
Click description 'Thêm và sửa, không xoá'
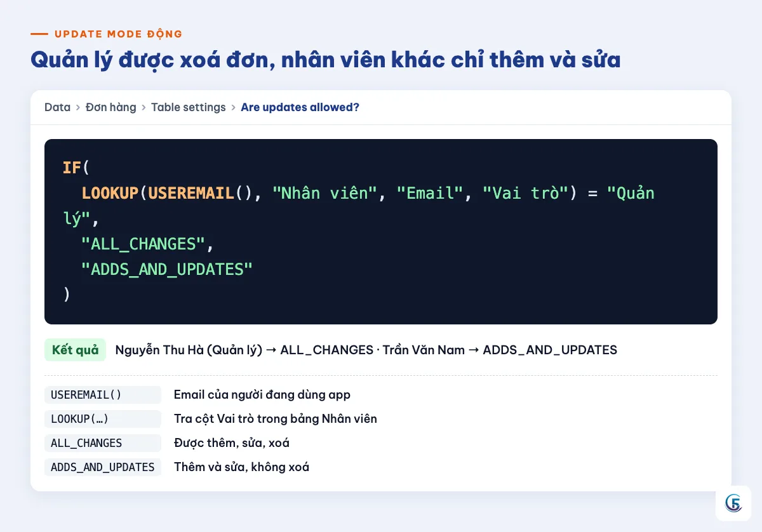(x=242, y=467)
